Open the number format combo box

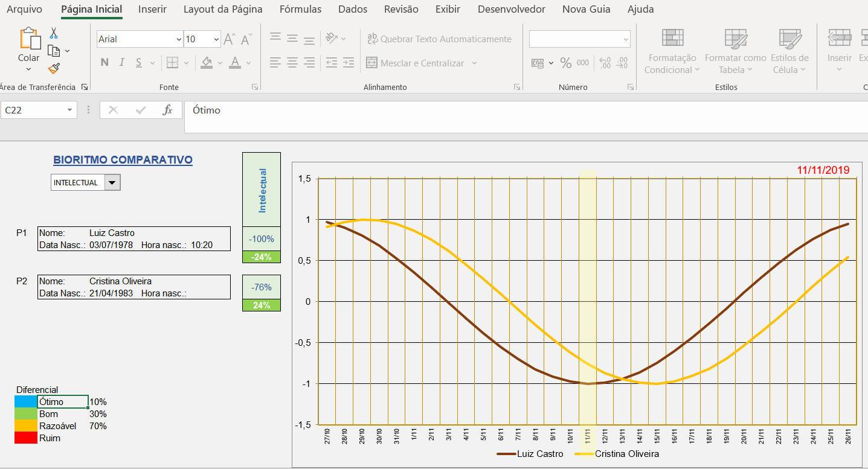coord(580,39)
